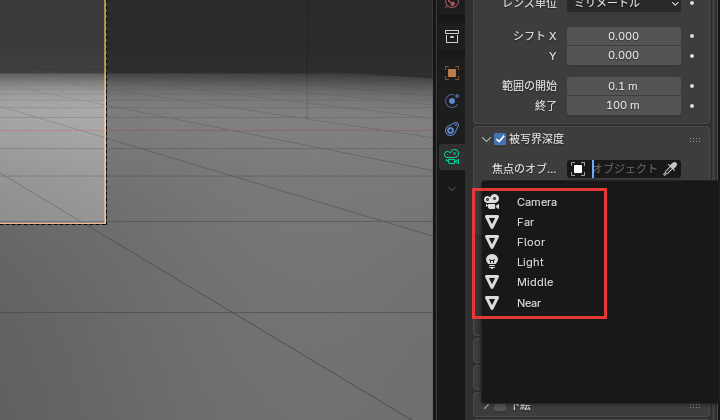Click the 焦点のオブ... label

pyautogui.click(x=524, y=169)
